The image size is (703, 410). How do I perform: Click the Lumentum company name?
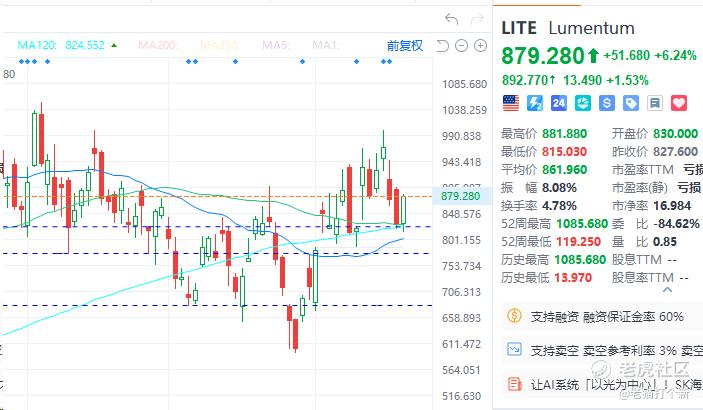pyautogui.click(x=591, y=28)
